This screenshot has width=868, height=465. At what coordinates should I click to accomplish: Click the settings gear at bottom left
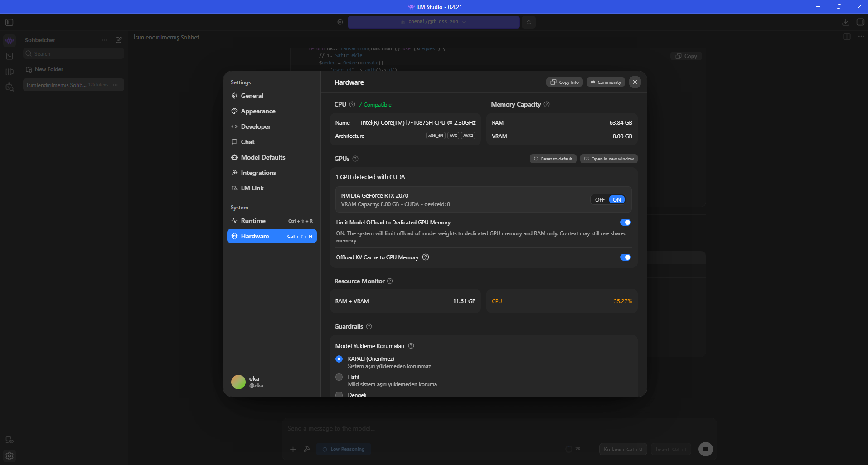pyautogui.click(x=10, y=456)
